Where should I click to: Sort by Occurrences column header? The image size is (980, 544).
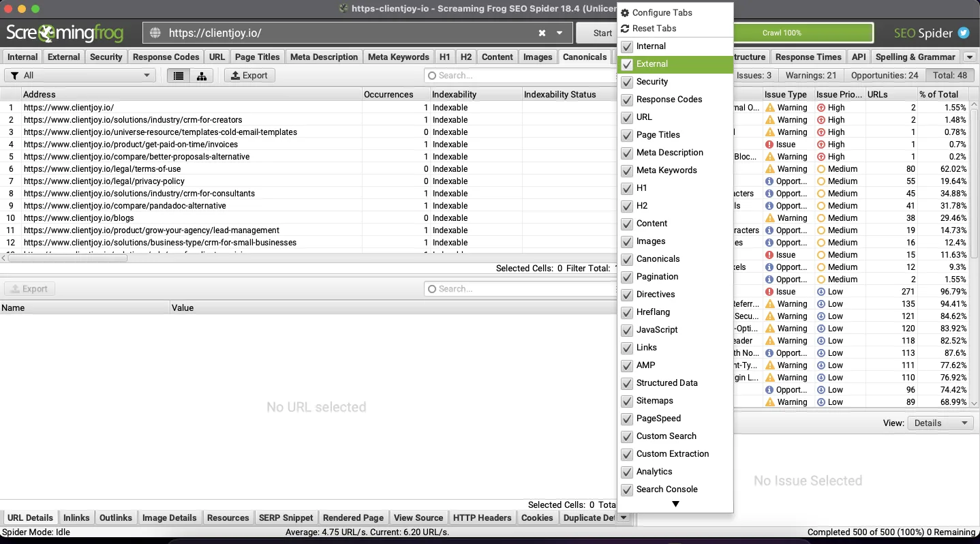pyautogui.click(x=396, y=95)
